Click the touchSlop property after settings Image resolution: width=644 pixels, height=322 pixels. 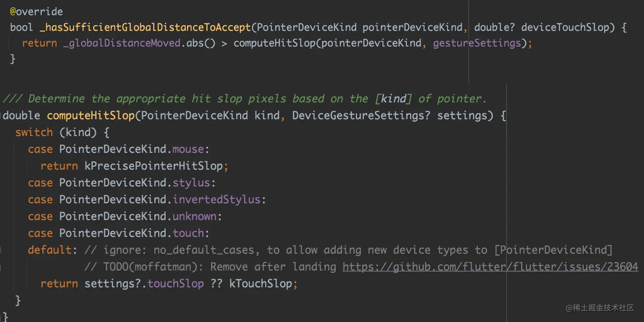click(175, 284)
